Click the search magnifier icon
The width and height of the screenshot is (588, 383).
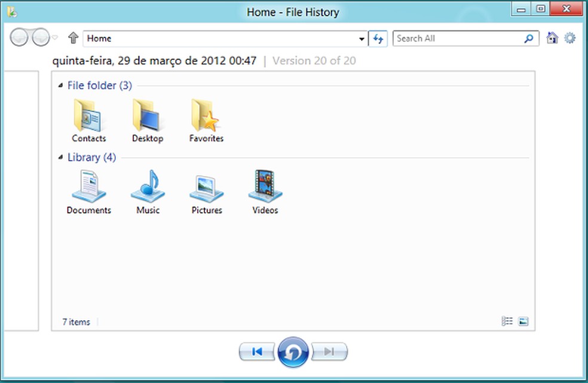click(x=529, y=38)
